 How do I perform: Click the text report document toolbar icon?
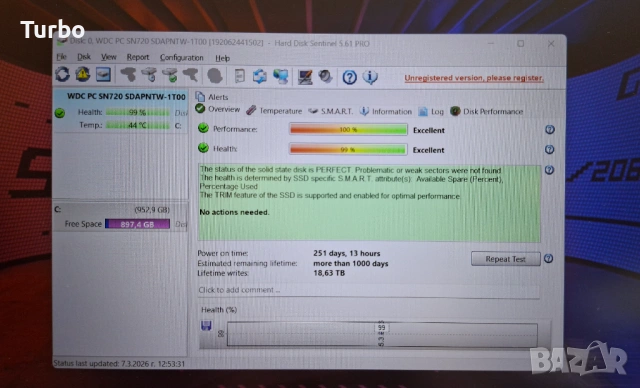(240, 76)
